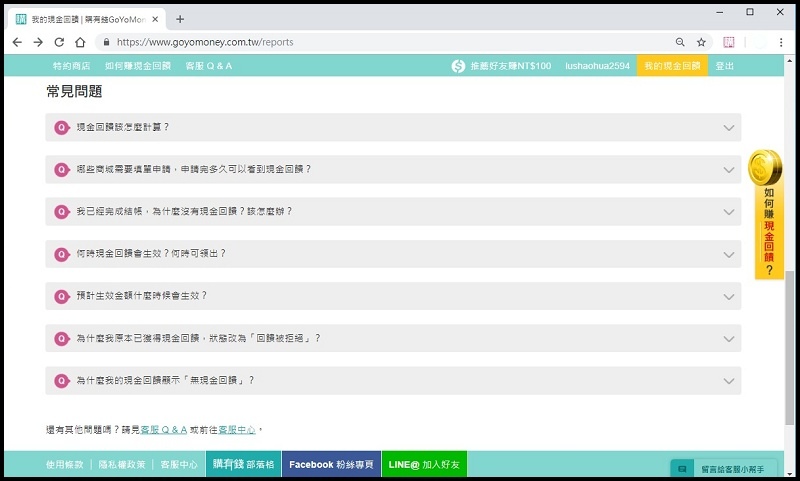The image size is (800, 481).
Task: Click the browser back arrow
Action: [17, 42]
